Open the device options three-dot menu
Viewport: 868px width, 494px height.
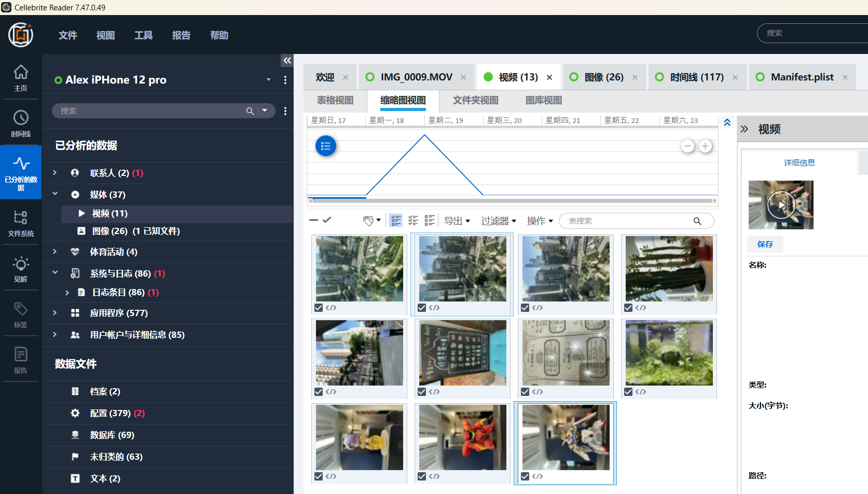coord(285,80)
